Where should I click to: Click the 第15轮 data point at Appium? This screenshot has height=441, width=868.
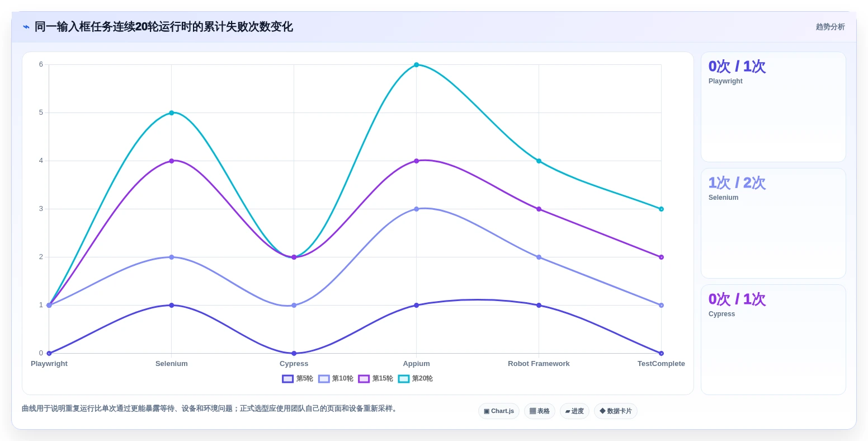417,161
